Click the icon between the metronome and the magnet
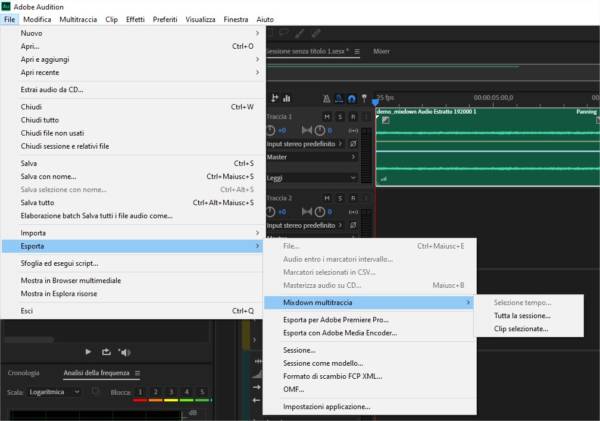Viewport: 600px width, 421px height. [339, 99]
